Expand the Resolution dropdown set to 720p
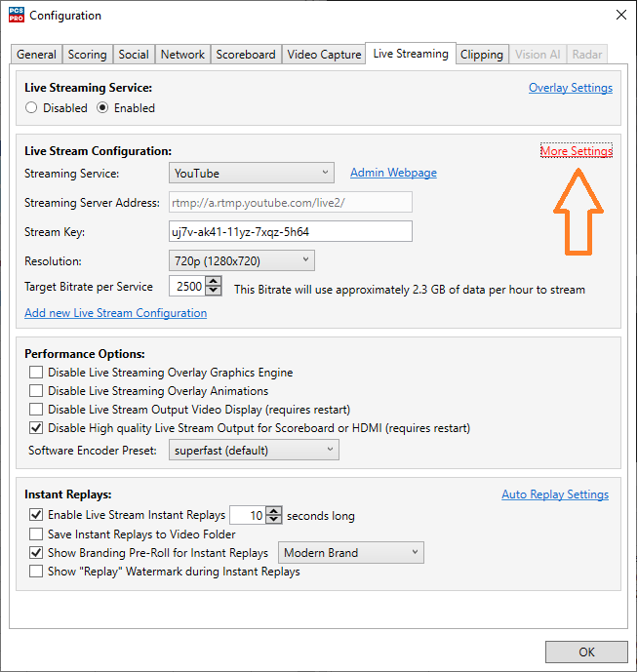 241,260
